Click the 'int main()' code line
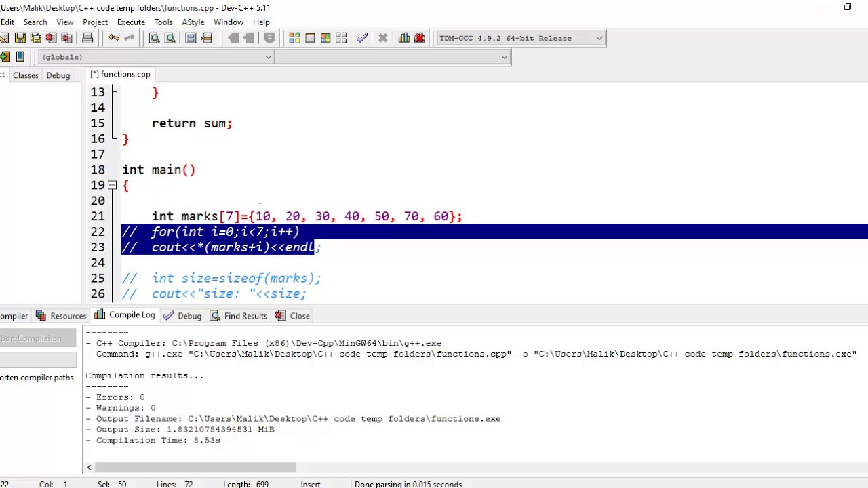 click(x=159, y=169)
